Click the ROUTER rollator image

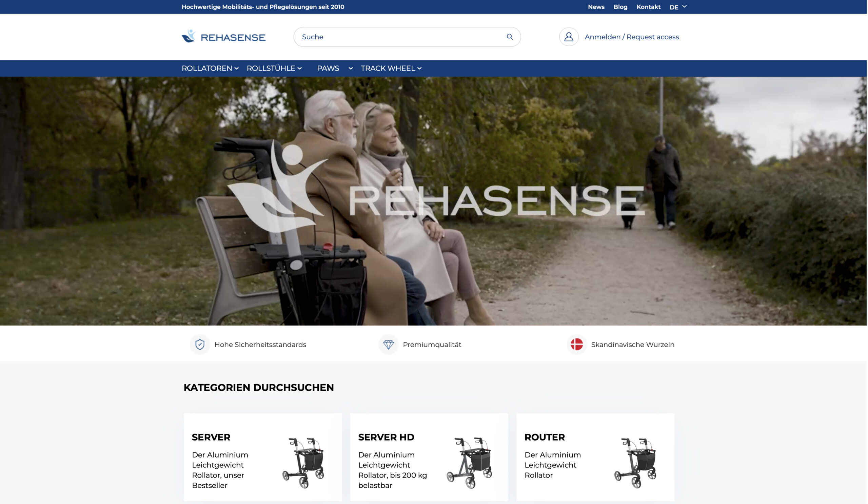click(x=635, y=463)
